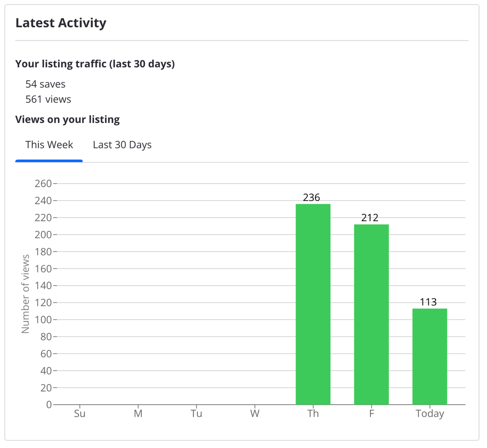Click the 'Latest Activity' heading
Viewport: 487px width, 448px height.
click(x=61, y=23)
